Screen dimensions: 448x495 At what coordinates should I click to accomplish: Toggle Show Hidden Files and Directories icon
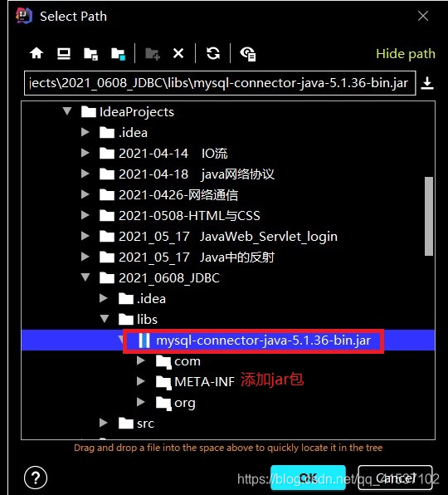(248, 54)
